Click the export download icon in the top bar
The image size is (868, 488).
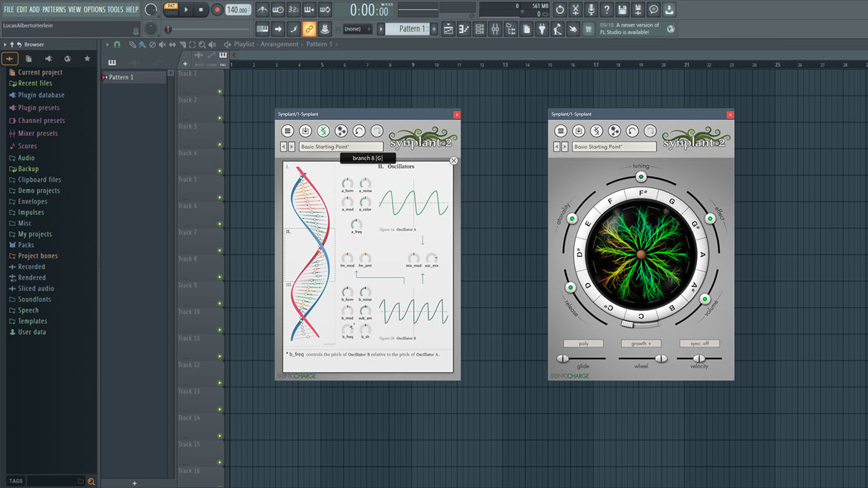[668, 10]
